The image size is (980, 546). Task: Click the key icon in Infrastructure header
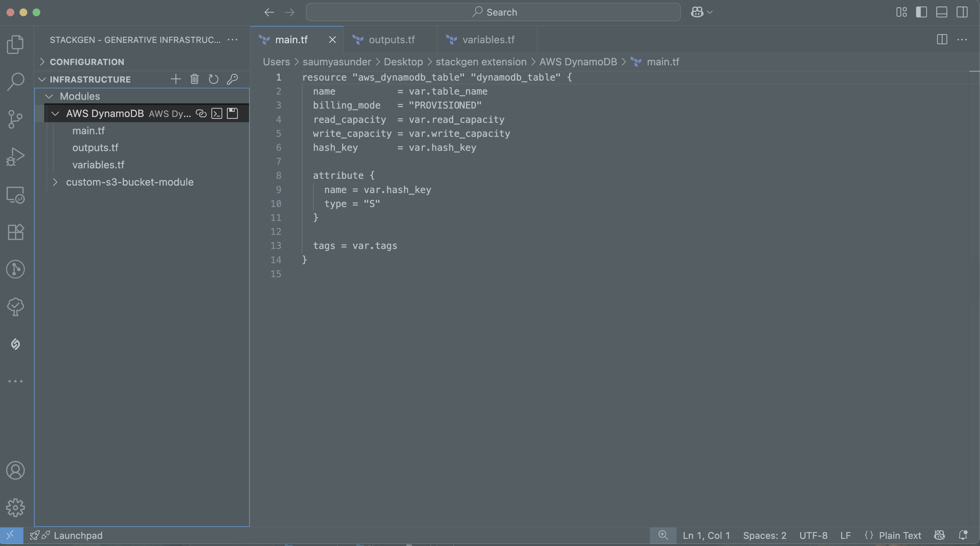click(x=232, y=79)
